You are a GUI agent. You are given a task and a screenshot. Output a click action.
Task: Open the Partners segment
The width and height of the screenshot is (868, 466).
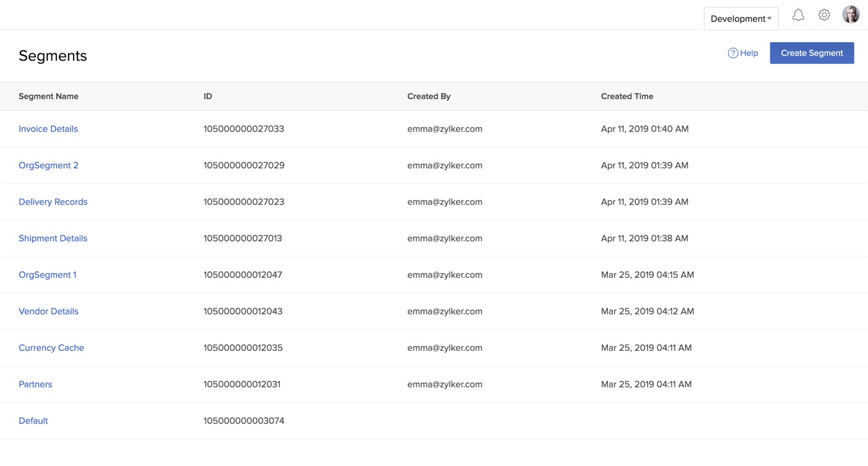35,384
